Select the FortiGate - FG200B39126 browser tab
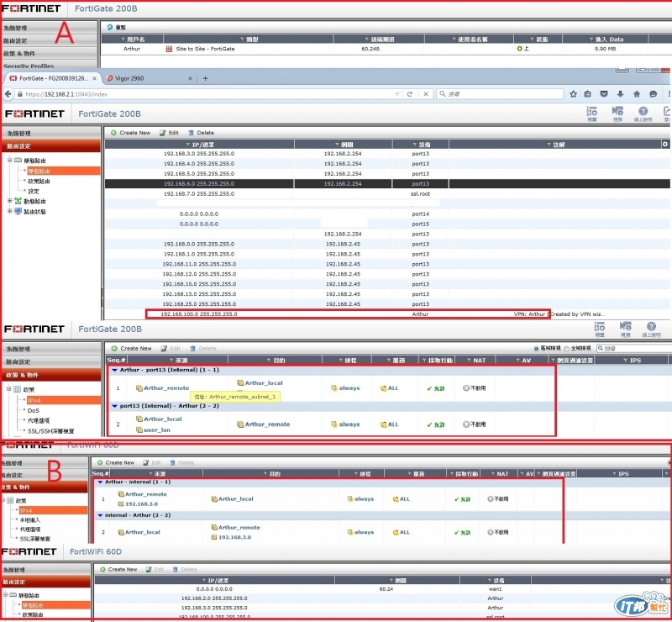 pyautogui.click(x=53, y=78)
